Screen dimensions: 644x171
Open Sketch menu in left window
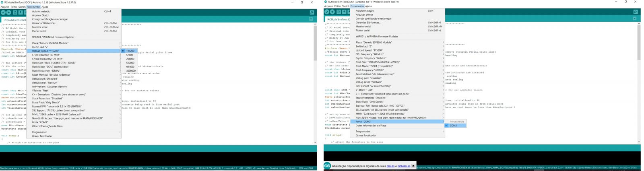click(22, 7)
